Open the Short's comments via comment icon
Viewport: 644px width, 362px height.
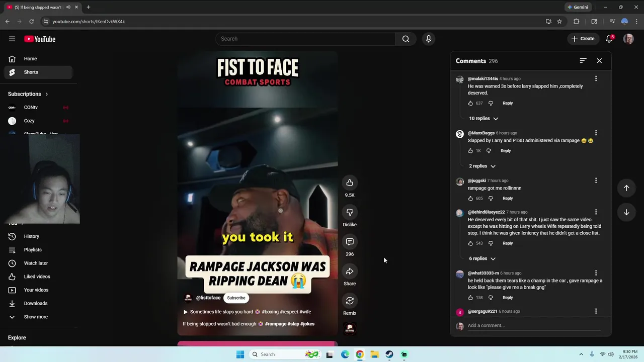(x=350, y=242)
